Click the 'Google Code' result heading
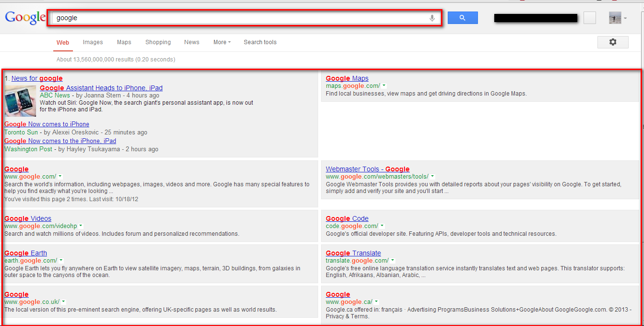 pos(346,218)
